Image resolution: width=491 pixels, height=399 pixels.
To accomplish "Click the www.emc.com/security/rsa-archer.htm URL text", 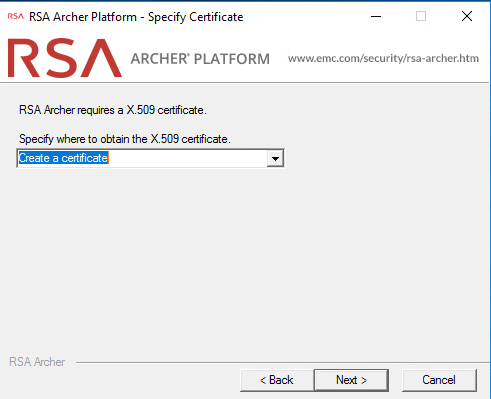I will (x=383, y=58).
